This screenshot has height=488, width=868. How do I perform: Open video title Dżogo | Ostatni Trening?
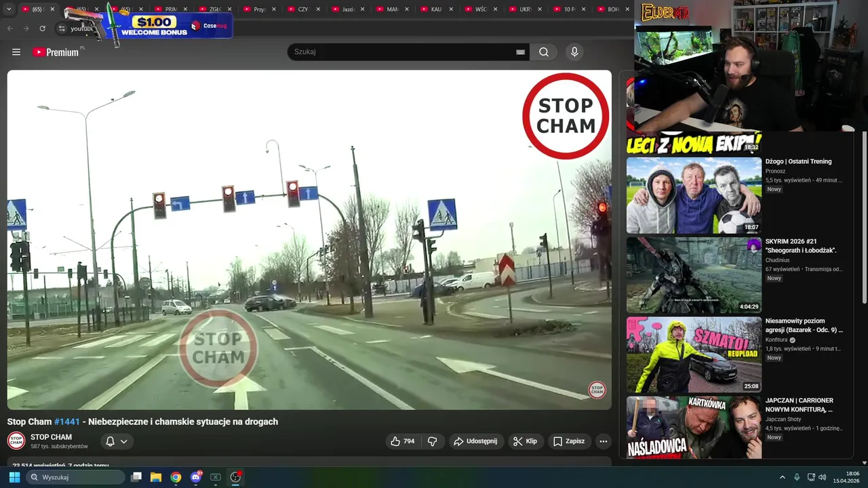click(x=798, y=161)
